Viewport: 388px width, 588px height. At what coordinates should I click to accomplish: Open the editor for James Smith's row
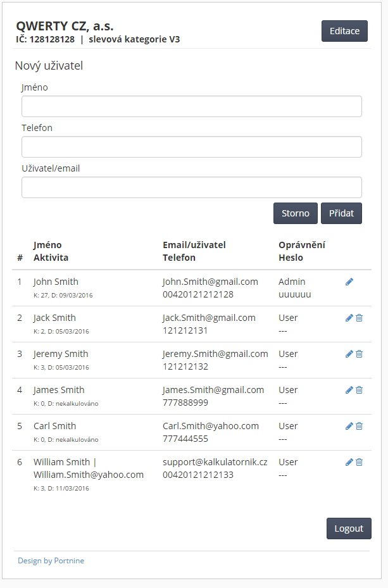pos(349,390)
